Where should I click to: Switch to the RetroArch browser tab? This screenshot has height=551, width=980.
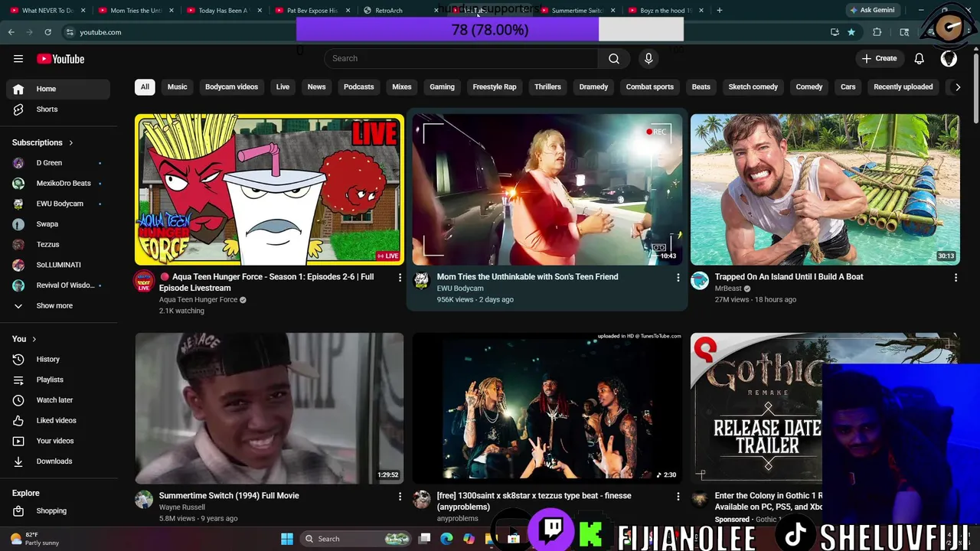(x=399, y=11)
